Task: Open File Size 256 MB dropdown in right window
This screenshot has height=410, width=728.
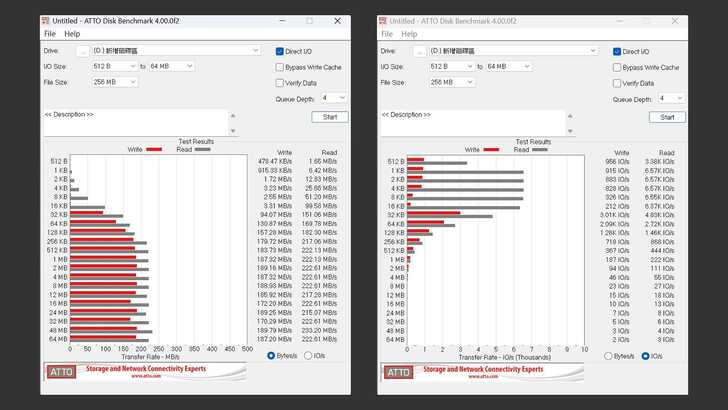Action: pos(451,82)
